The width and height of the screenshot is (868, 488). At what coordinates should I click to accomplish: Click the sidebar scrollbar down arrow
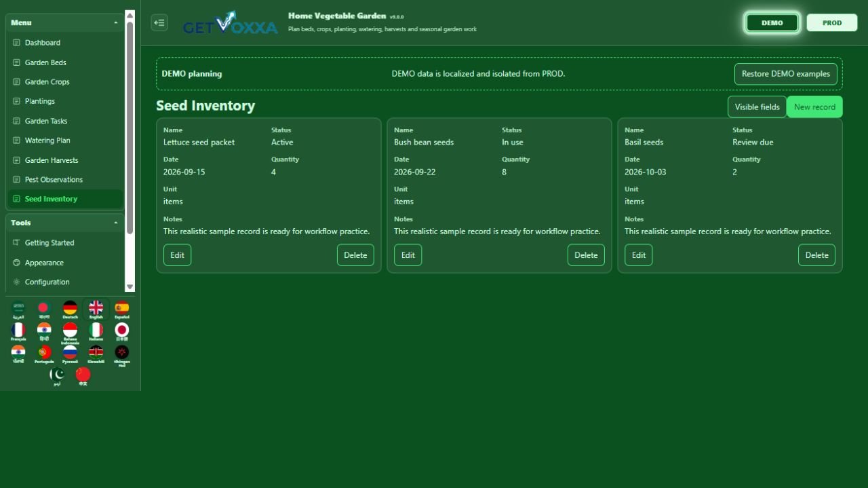click(130, 287)
